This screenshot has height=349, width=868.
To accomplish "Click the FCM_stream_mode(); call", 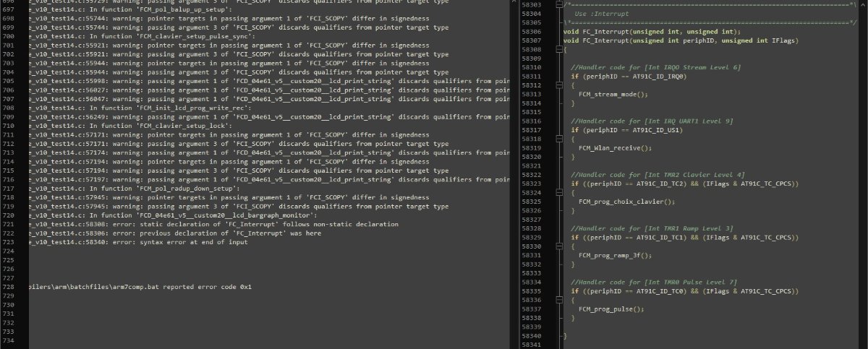I will click(613, 94).
